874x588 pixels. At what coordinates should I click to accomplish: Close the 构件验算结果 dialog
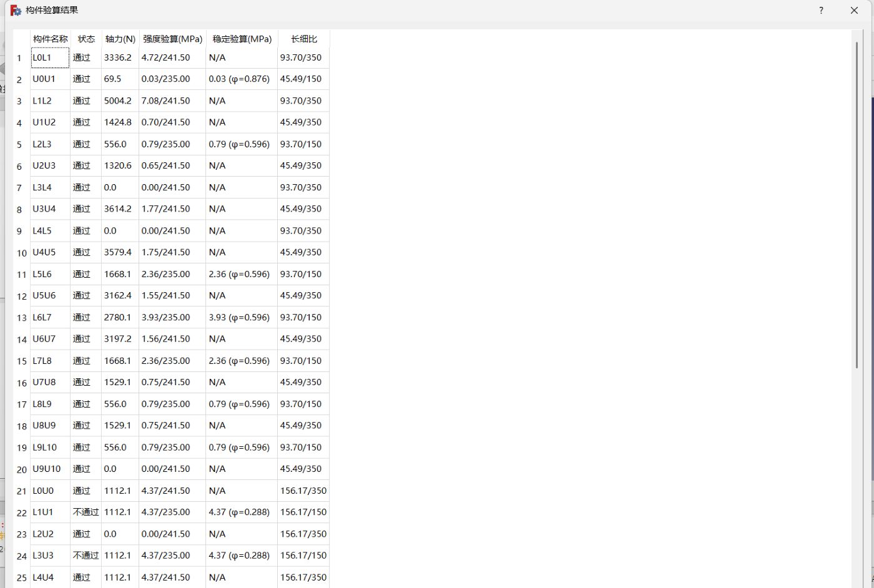point(855,10)
